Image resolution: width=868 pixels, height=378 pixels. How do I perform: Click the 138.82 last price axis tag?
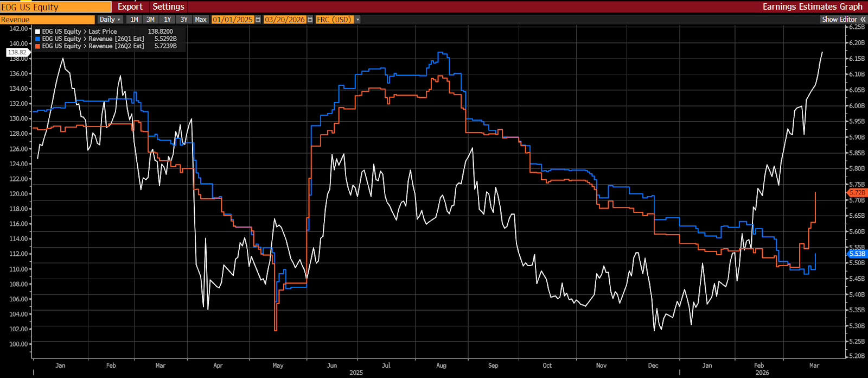click(x=17, y=52)
